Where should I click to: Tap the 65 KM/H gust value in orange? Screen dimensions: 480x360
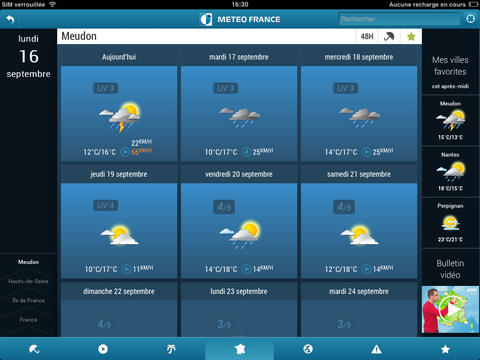coord(141,152)
